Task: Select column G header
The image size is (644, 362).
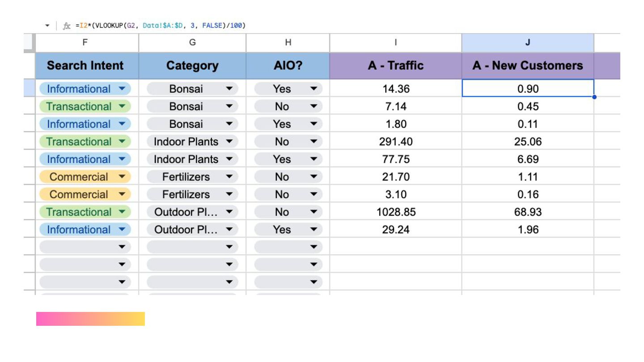Action: coord(192,42)
